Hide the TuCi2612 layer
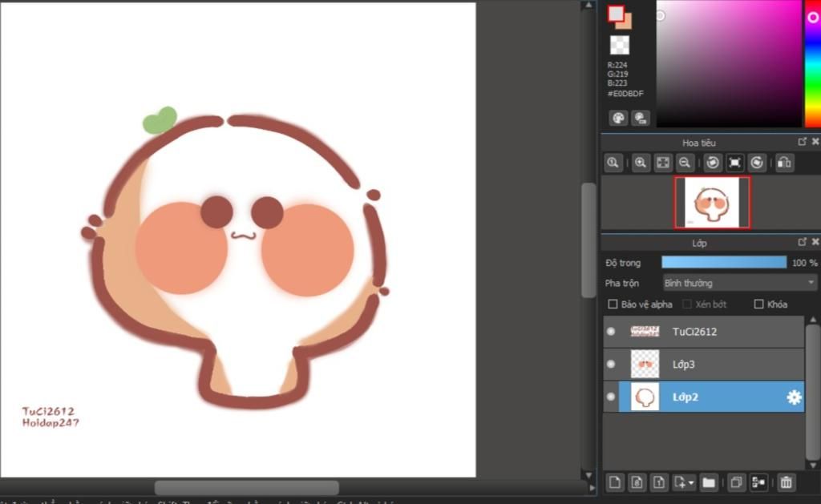The width and height of the screenshot is (821, 504). pyautogui.click(x=610, y=331)
